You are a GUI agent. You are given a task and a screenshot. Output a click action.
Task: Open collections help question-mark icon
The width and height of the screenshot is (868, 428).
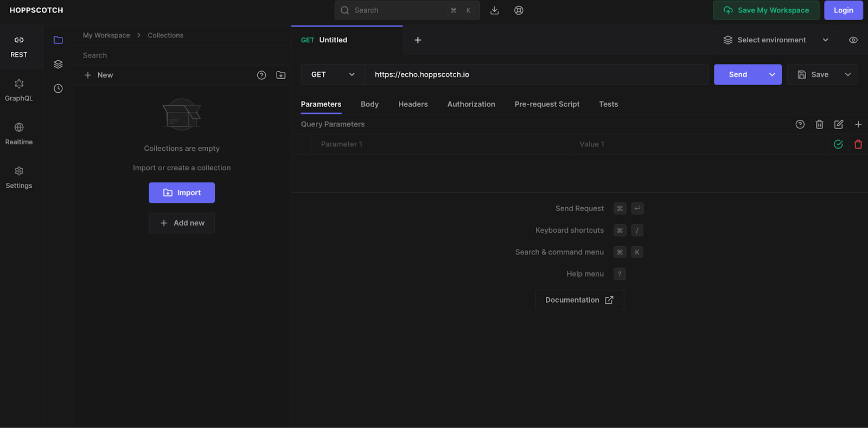pyautogui.click(x=261, y=75)
